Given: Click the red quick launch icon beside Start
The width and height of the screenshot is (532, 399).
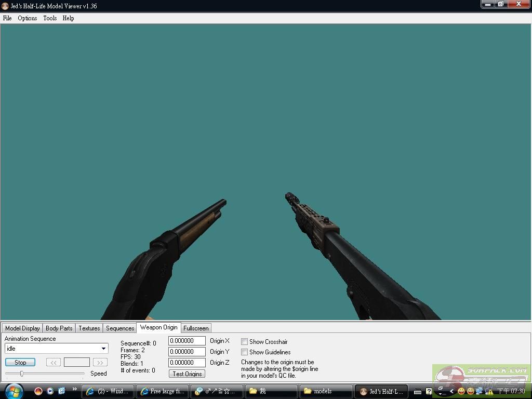Looking at the screenshot, I should pos(38,391).
